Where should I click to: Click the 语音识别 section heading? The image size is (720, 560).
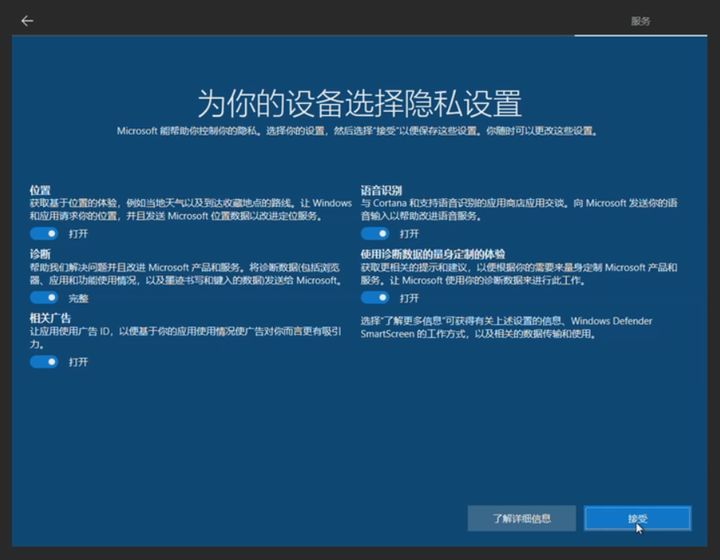tap(381, 190)
